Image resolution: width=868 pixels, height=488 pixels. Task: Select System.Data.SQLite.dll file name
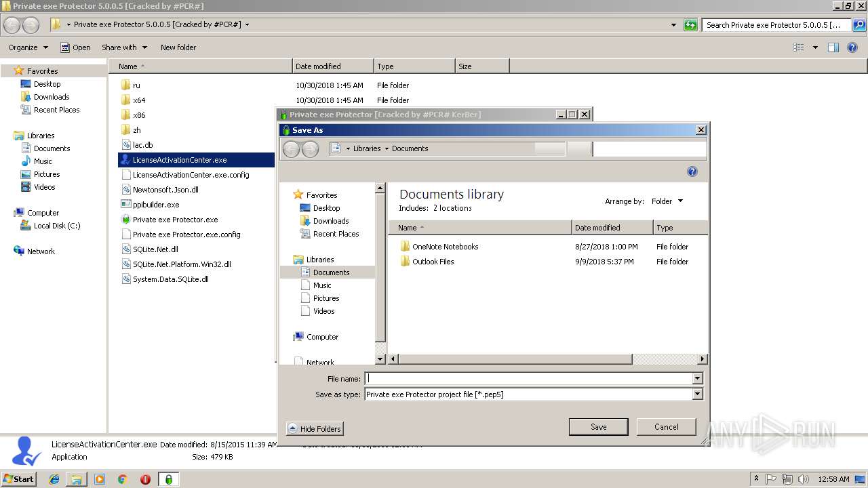pos(171,279)
